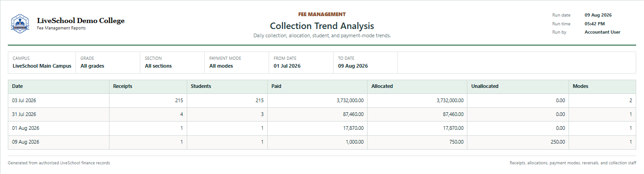Click the LiveSchool Demo College title

80,21
